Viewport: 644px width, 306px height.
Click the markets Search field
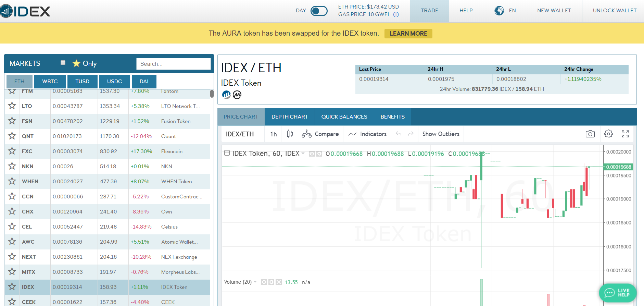coord(174,64)
